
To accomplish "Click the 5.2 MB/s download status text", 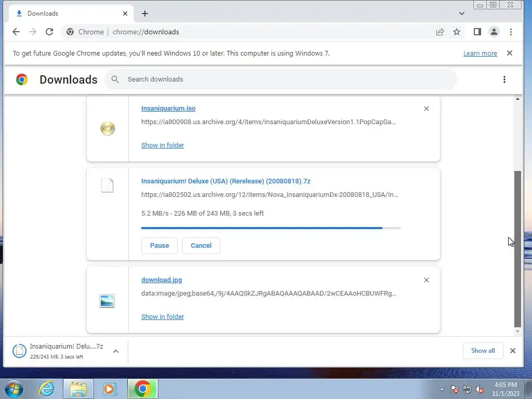I will (202, 214).
